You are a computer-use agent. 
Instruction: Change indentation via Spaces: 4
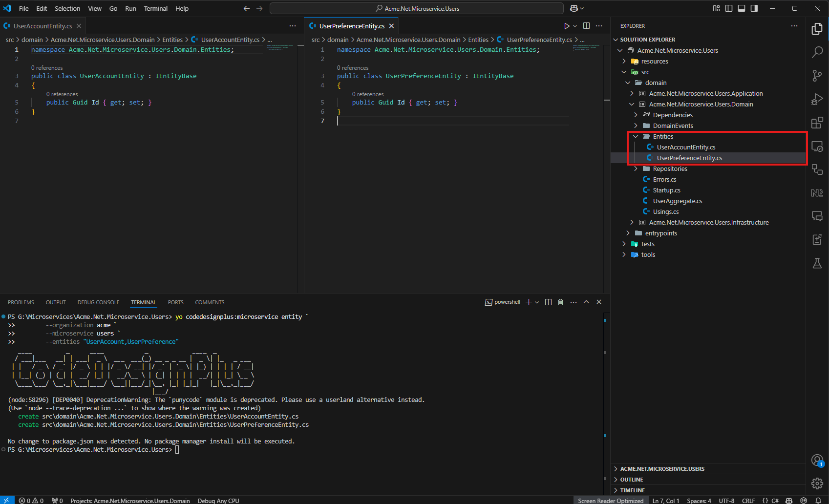pyautogui.click(x=699, y=501)
